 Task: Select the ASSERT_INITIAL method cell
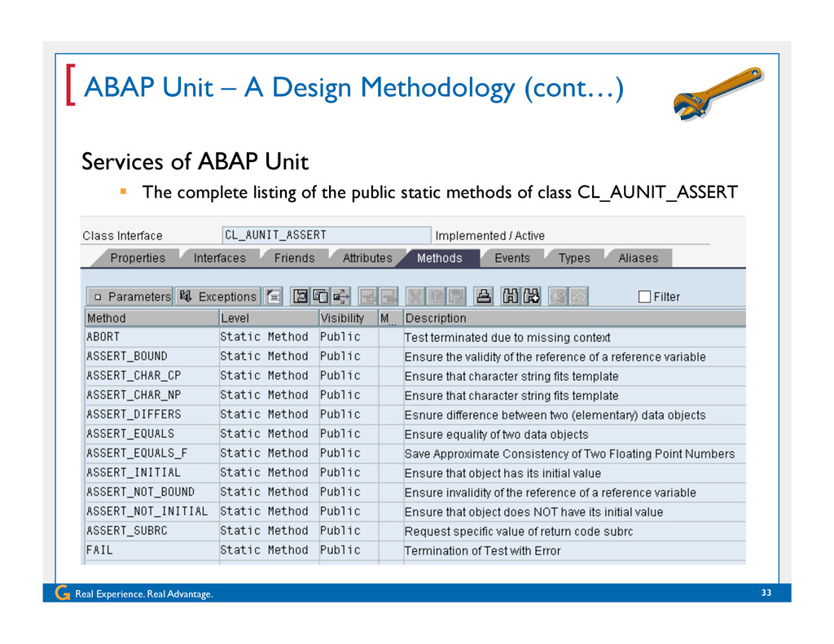[152, 473]
